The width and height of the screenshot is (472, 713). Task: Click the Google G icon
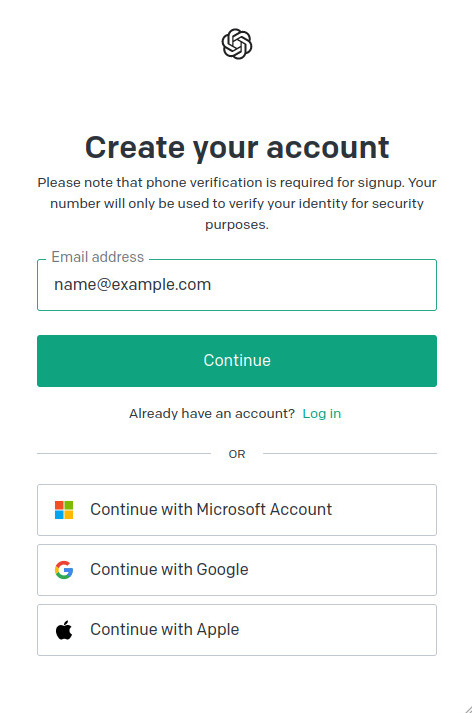[64, 570]
